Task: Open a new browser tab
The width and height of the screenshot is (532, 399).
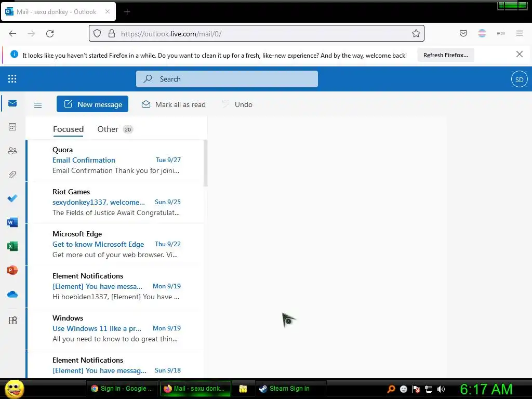Action: click(x=127, y=12)
